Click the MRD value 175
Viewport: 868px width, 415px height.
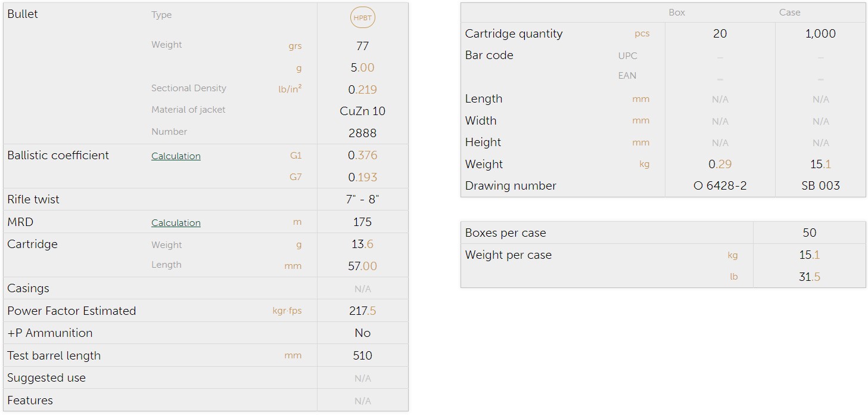coord(362,222)
